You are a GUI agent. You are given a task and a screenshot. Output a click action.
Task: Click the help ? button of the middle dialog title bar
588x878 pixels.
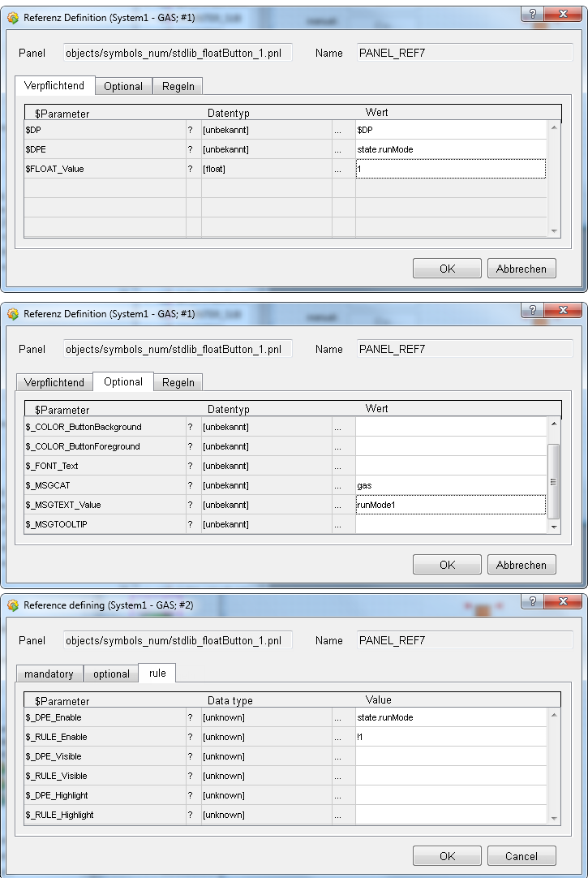click(532, 310)
